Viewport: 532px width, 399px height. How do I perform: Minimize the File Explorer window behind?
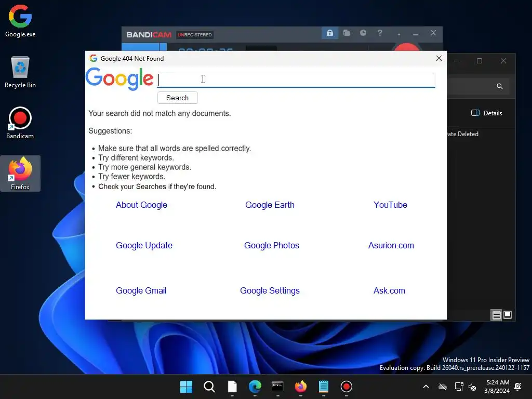pos(456,61)
